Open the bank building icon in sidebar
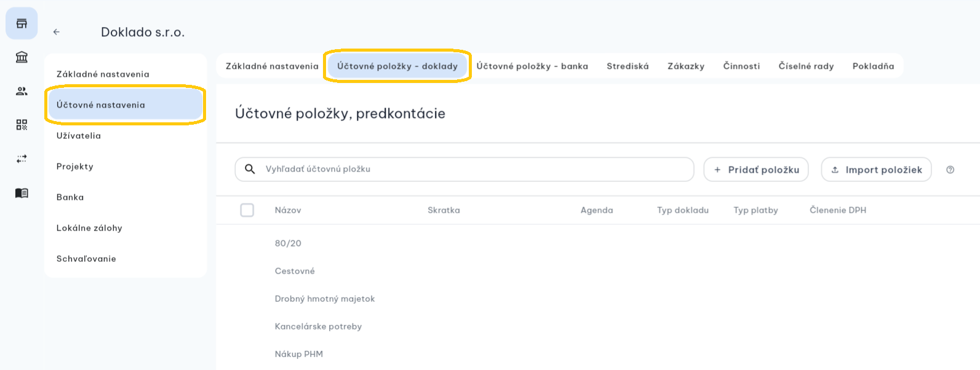This screenshot has width=980, height=370. 22,57
